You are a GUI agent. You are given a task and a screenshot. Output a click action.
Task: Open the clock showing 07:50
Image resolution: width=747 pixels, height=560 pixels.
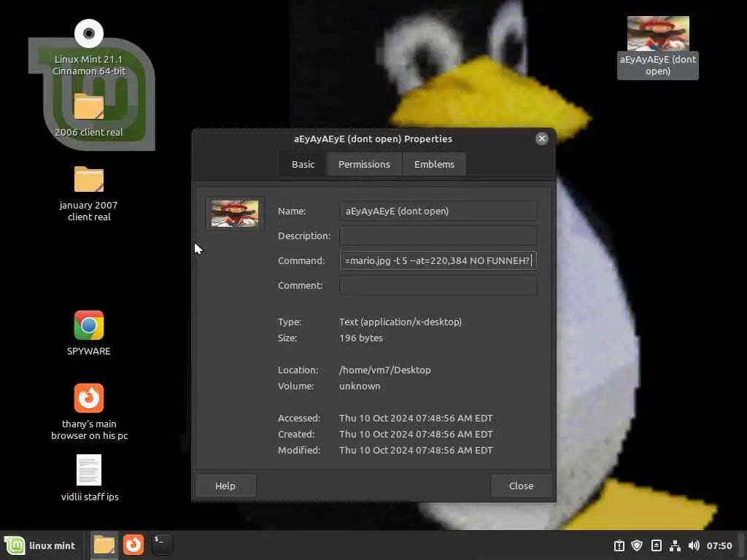pyautogui.click(x=719, y=545)
